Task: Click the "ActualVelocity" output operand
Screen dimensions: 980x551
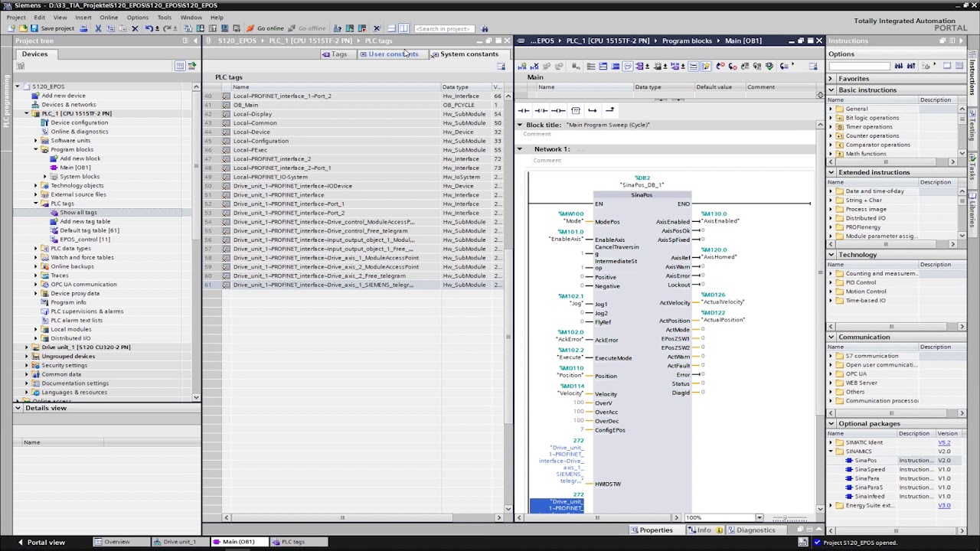Action: [x=723, y=302]
